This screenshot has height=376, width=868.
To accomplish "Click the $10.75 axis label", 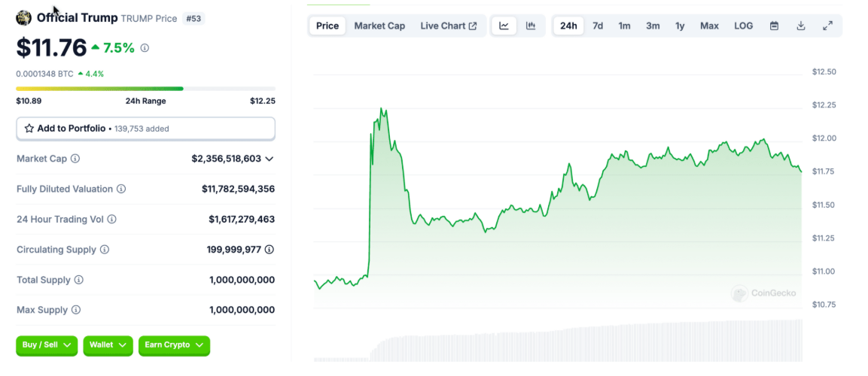I will point(824,305).
